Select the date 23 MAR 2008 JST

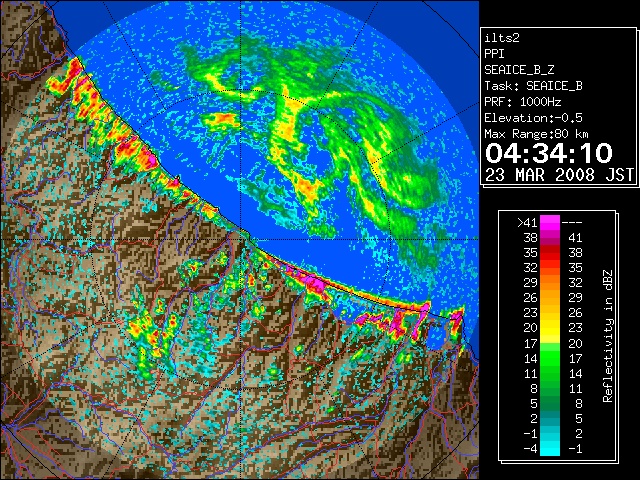559,175
